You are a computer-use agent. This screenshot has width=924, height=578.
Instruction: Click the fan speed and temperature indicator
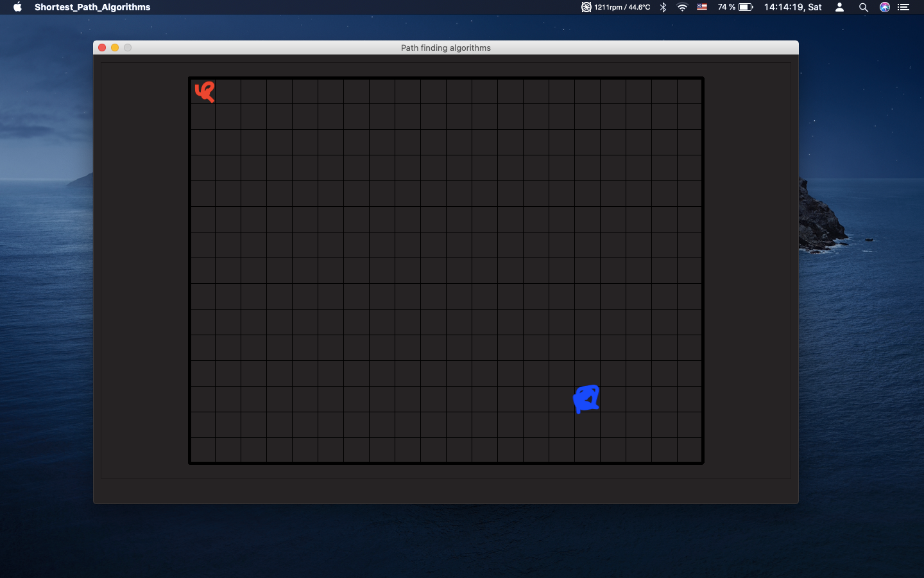[616, 7]
